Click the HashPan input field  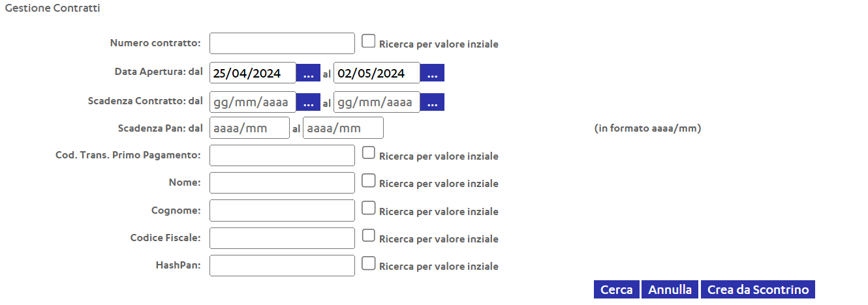point(282,265)
